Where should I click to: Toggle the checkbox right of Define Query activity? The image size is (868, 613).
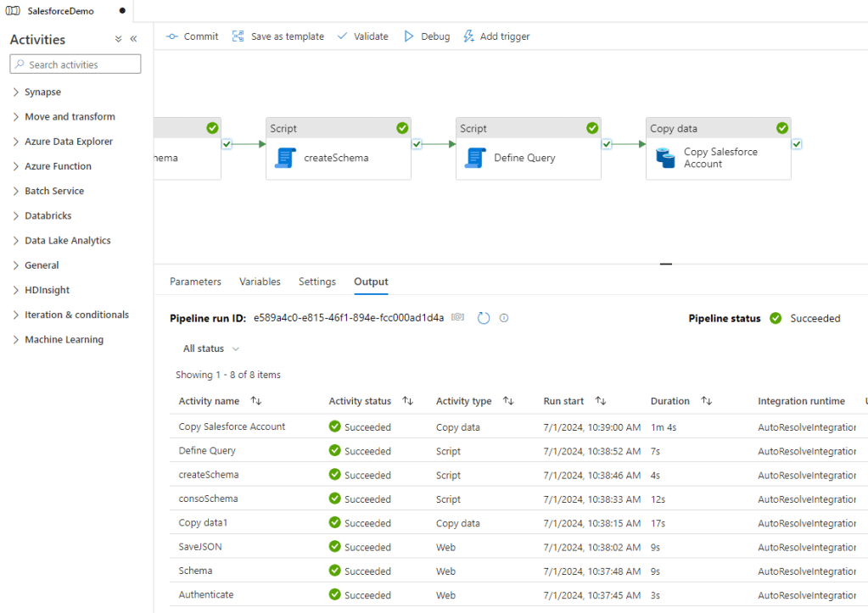pos(607,144)
